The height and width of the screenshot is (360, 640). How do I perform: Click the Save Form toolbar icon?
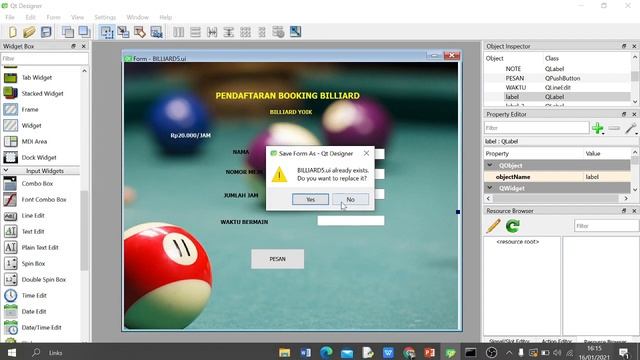click(46, 32)
